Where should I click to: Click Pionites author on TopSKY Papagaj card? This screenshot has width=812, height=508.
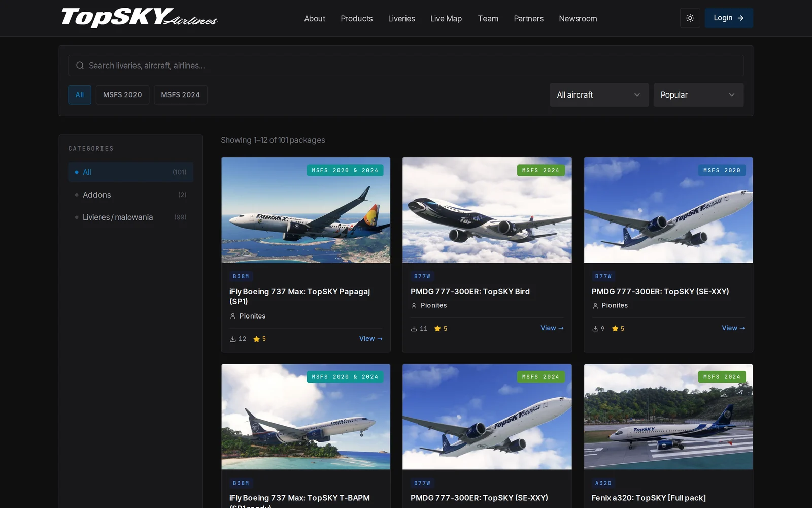[253, 316]
